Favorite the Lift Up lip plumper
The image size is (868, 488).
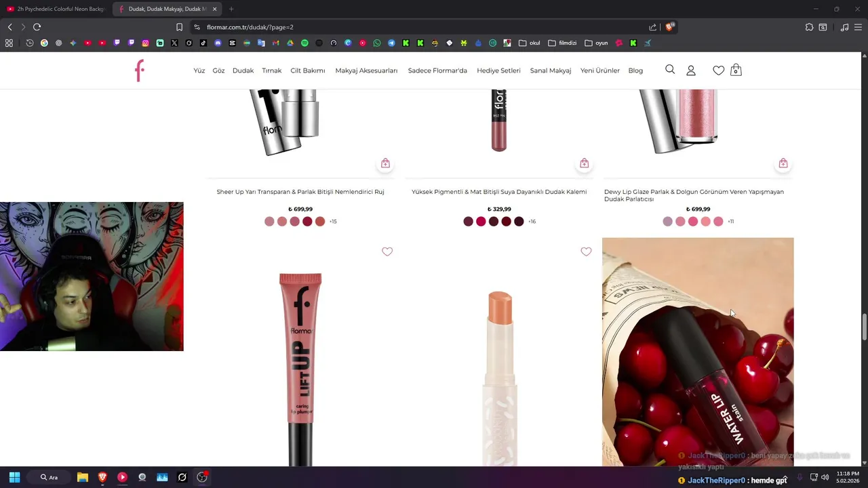(x=387, y=251)
